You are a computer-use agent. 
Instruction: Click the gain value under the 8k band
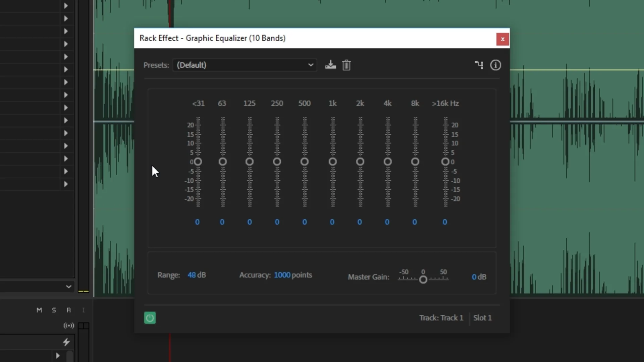tap(415, 222)
